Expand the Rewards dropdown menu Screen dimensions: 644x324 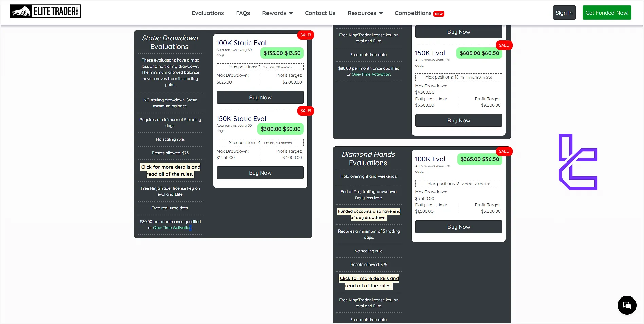[x=277, y=13]
